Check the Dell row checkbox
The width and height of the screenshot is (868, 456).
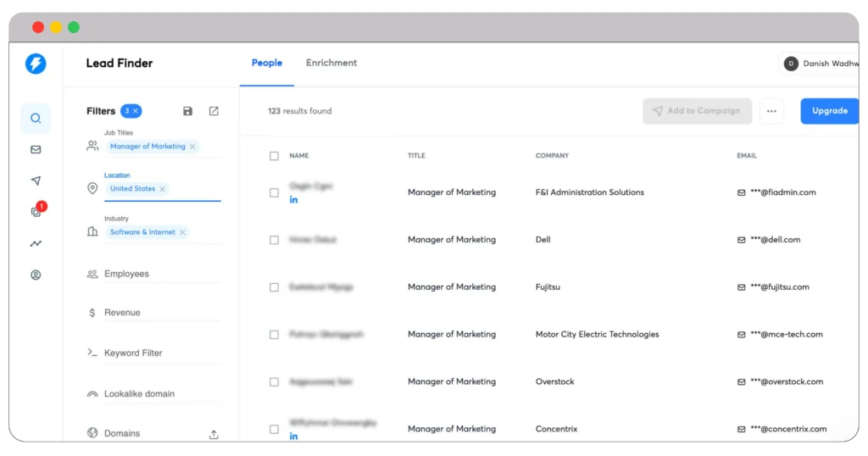274,240
